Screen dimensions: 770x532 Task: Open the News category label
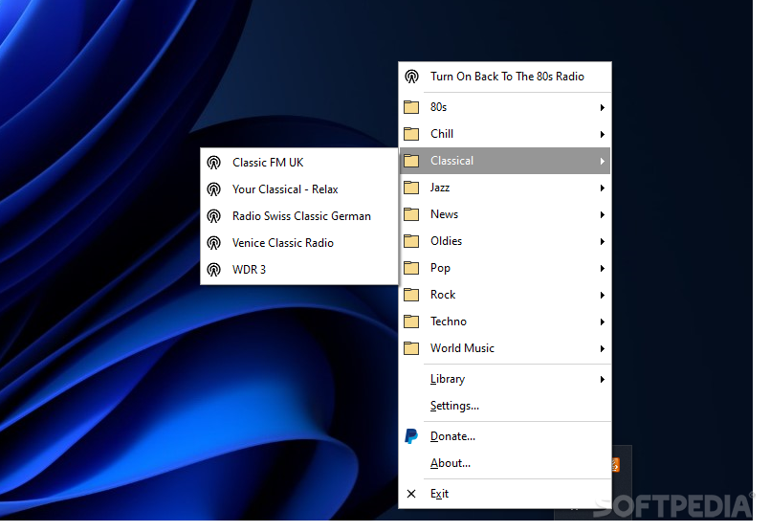(x=445, y=214)
